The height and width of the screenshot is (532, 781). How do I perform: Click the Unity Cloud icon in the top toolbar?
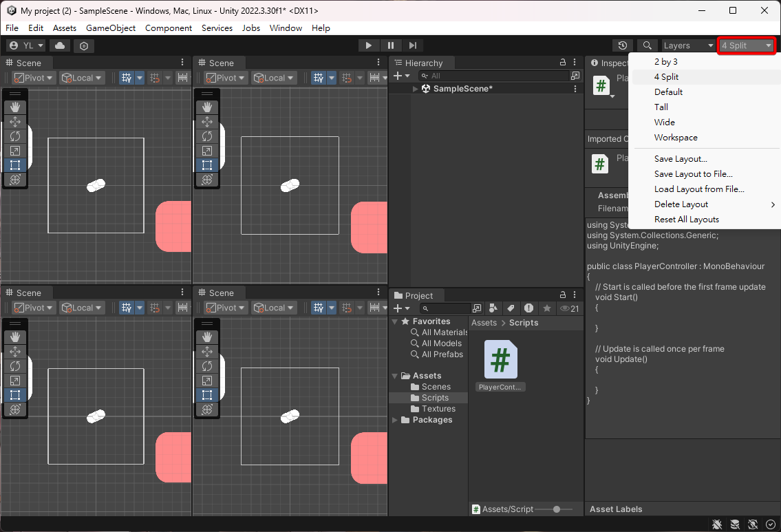(60, 45)
